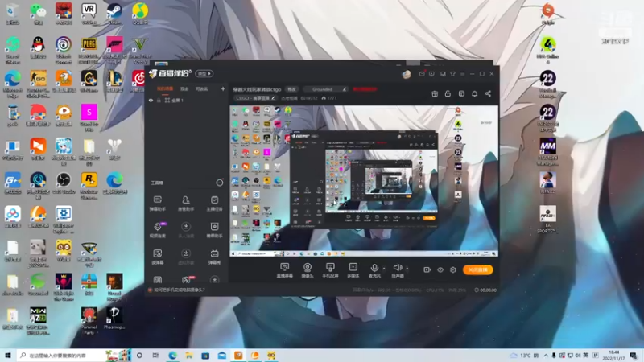Add the 摄像头 camera source
644x362 pixels.
[308, 270]
